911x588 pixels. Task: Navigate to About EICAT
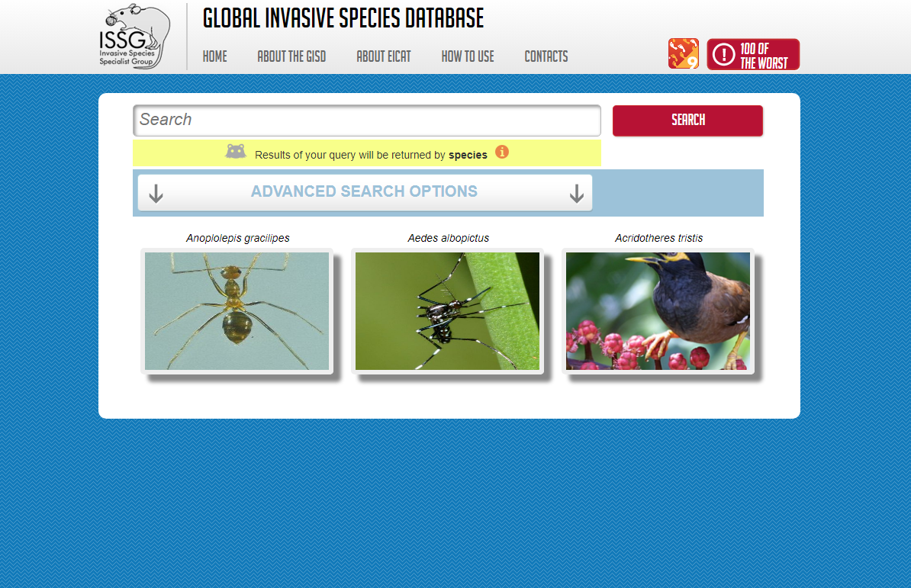[x=384, y=56]
